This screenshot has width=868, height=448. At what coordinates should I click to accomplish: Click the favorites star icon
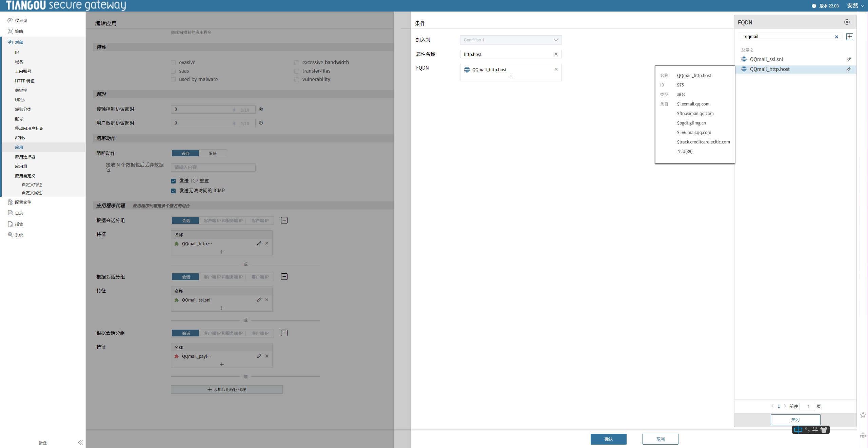(863, 415)
